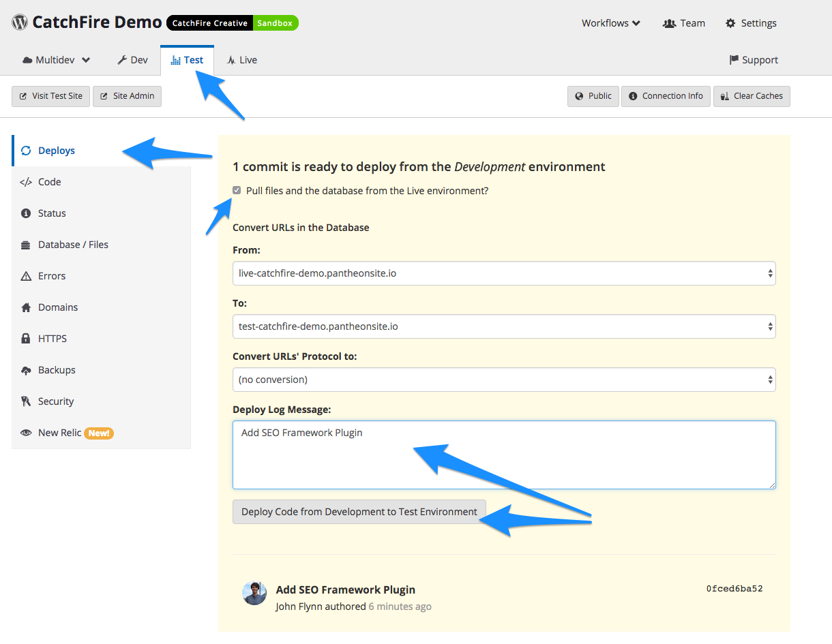Select Status in the sidebar
The height and width of the screenshot is (644, 832).
click(101, 213)
